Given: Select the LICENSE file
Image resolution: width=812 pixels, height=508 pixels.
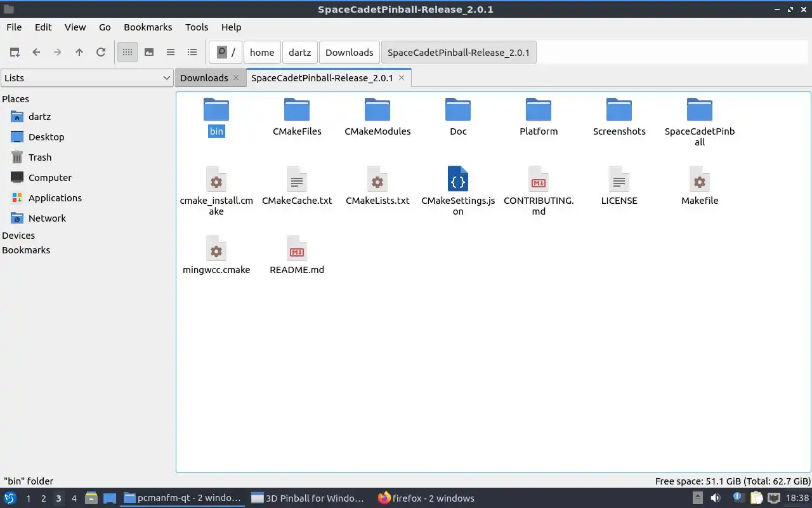Looking at the screenshot, I should (619, 186).
